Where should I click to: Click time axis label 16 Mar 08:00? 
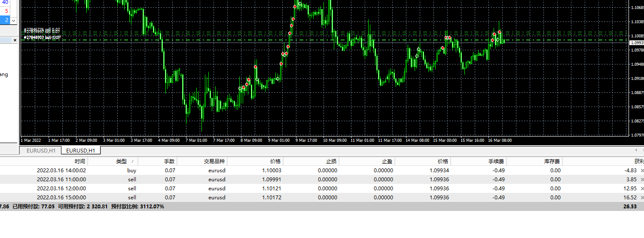click(500, 140)
